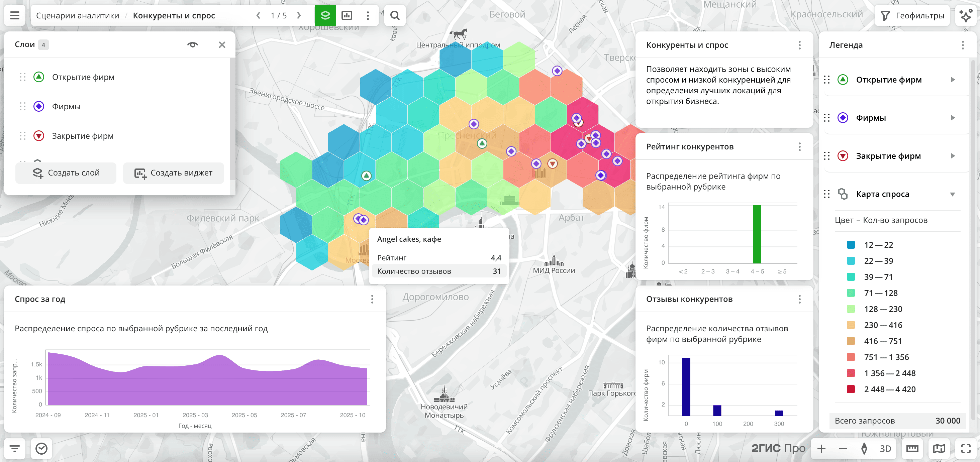Expand Открытие фирм in the legend
Image resolution: width=980 pixels, height=462 pixels.
pyautogui.click(x=953, y=80)
